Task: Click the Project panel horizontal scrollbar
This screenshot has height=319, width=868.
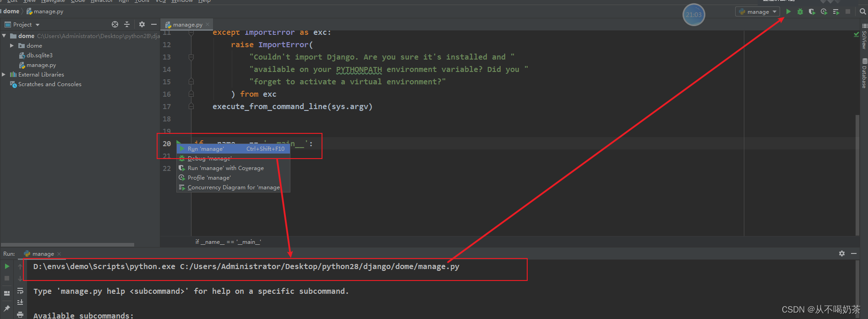Action: pos(68,244)
